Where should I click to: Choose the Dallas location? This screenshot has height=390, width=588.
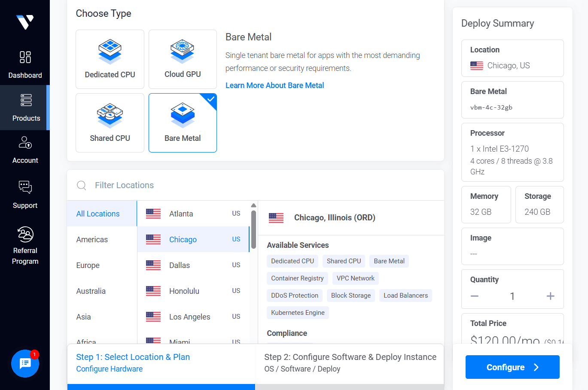(x=193, y=265)
